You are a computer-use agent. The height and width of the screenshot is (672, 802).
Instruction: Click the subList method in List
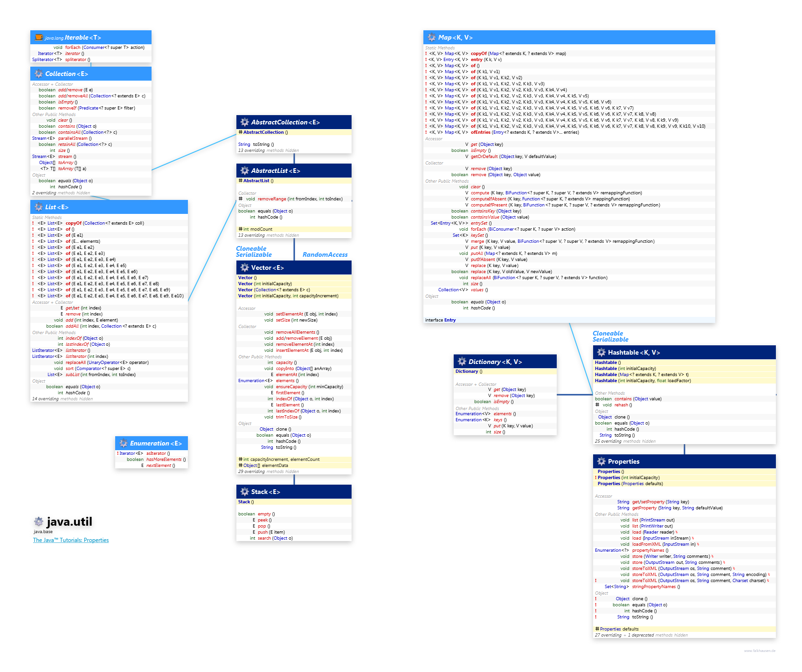pyautogui.click(x=72, y=375)
